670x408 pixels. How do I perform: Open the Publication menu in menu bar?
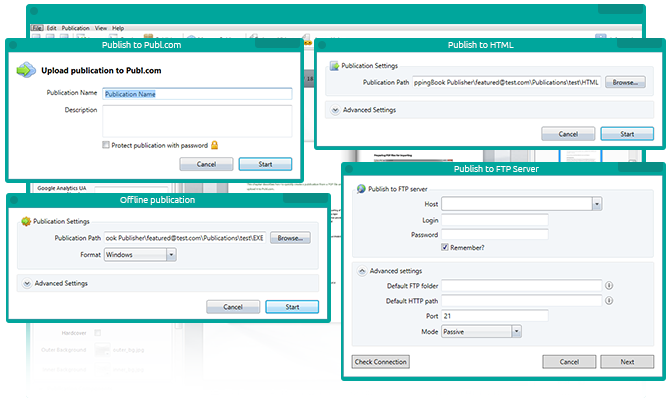tap(75, 28)
